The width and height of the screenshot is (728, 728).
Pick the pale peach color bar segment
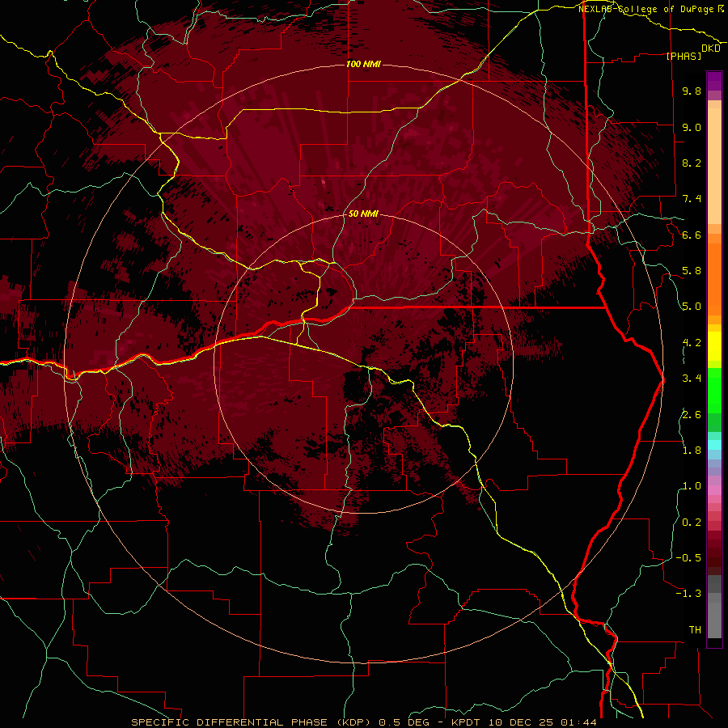click(x=714, y=166)
